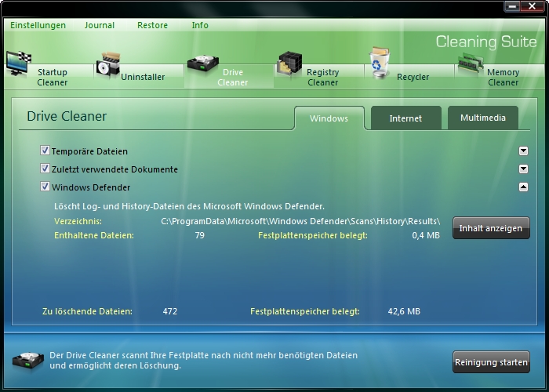549x392 pixels.
Task: Select the Drive Cleaner hard disk icon
Action: click(200, 64)
